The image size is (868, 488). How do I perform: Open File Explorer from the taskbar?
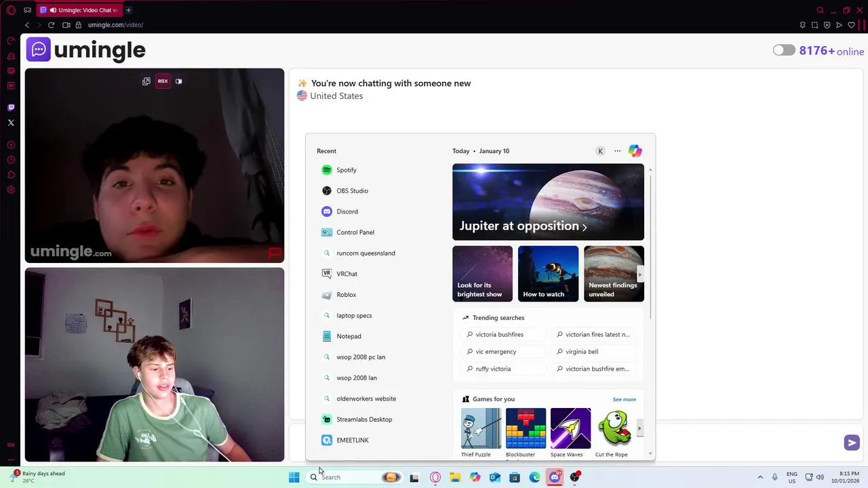click(x=455, y=477)
